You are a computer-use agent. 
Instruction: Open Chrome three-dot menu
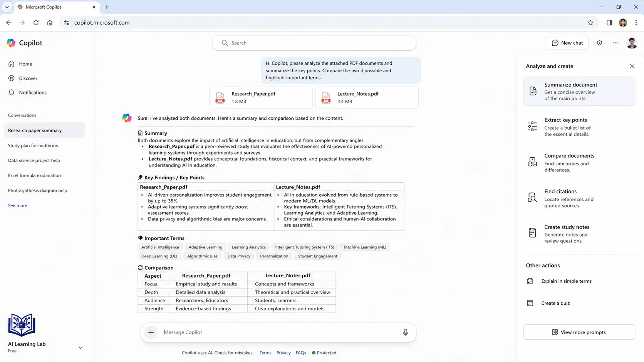(x=636, y=23)
